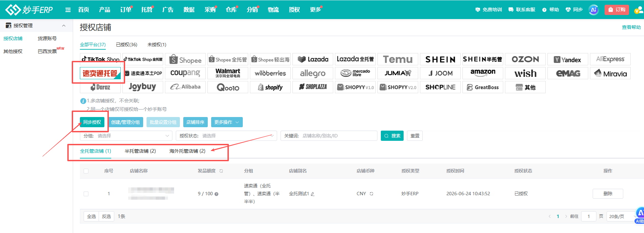Click the 店铺排序 button
644x233 pixels.
coord(196,122)
